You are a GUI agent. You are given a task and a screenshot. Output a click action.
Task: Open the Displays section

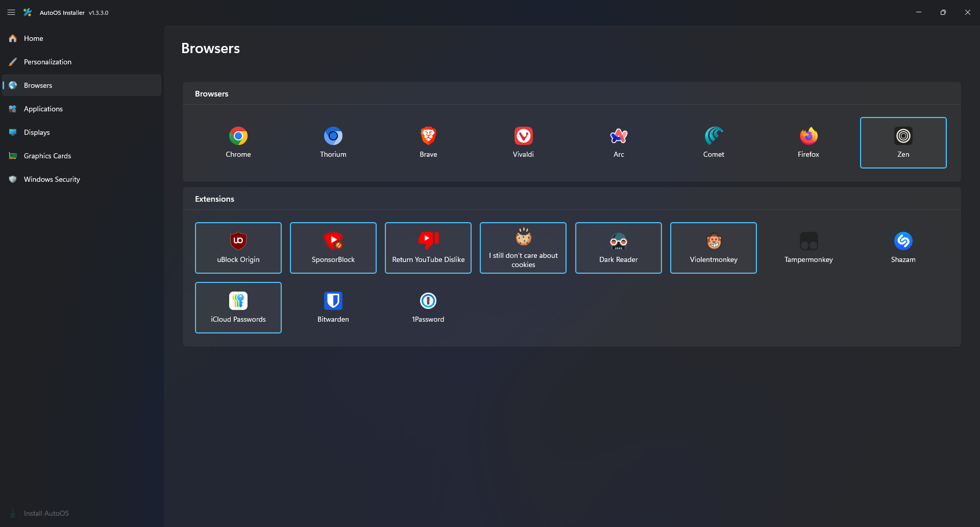pos(82,132)
